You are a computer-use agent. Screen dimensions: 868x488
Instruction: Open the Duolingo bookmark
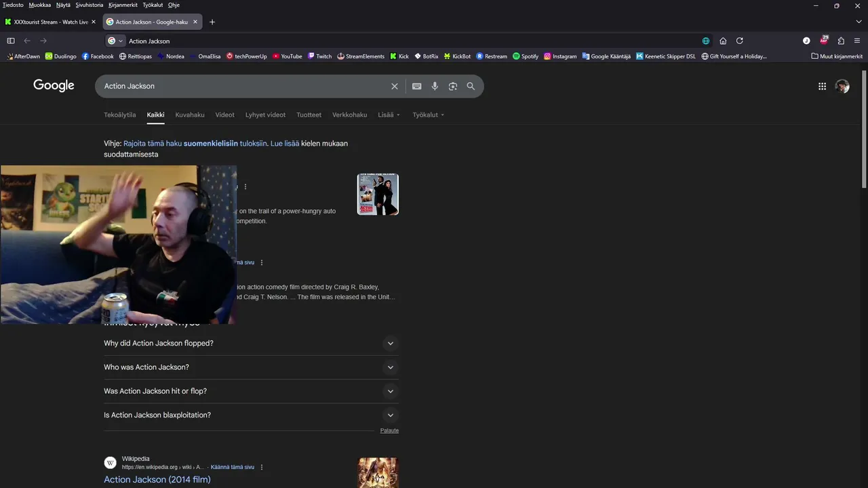61,56
